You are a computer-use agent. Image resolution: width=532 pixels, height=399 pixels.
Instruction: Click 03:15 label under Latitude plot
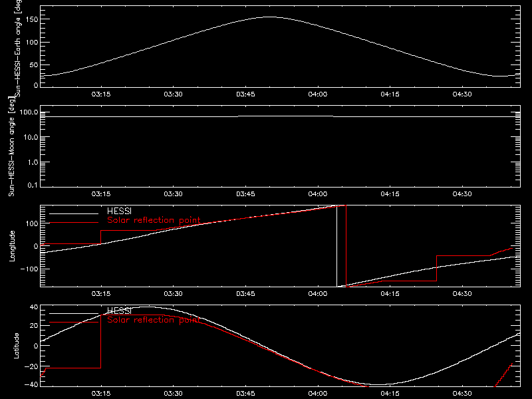(x=101, y=393)
